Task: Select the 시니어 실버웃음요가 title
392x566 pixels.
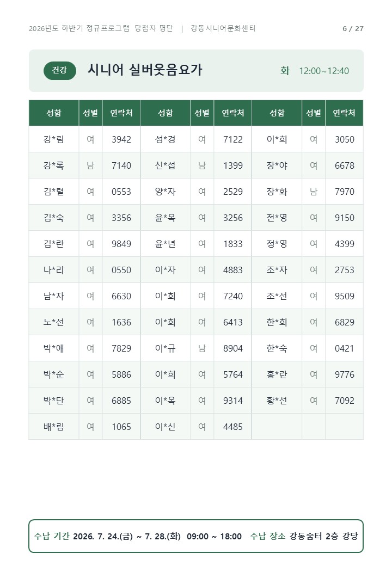Action: 145,70
